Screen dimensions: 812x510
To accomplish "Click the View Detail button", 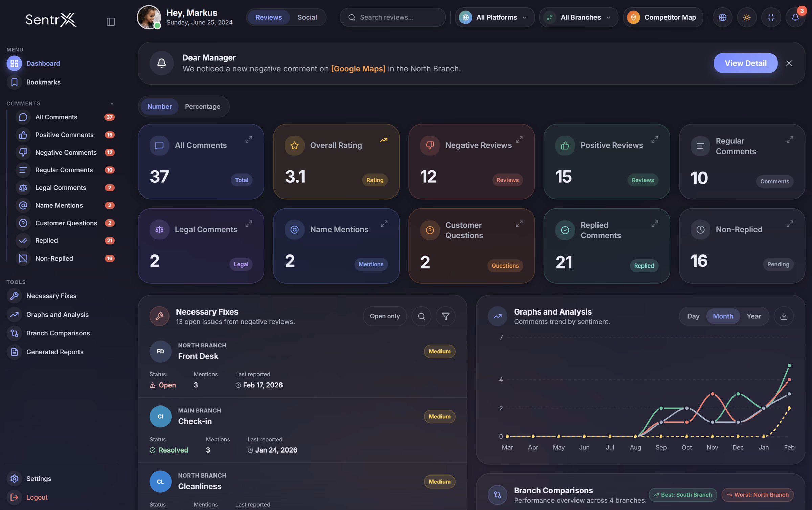I will tap(745, 63).
